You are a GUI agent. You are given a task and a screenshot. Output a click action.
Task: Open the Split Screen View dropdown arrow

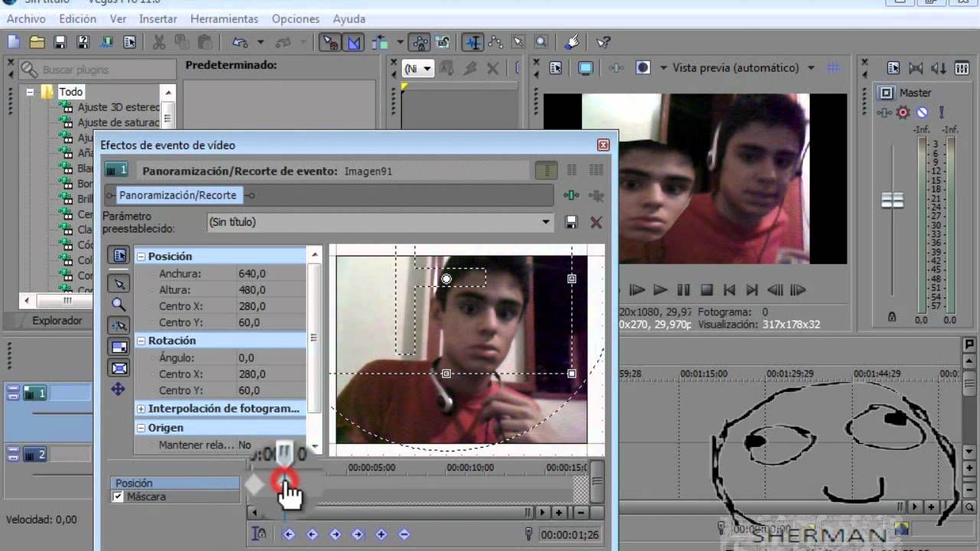664,67
